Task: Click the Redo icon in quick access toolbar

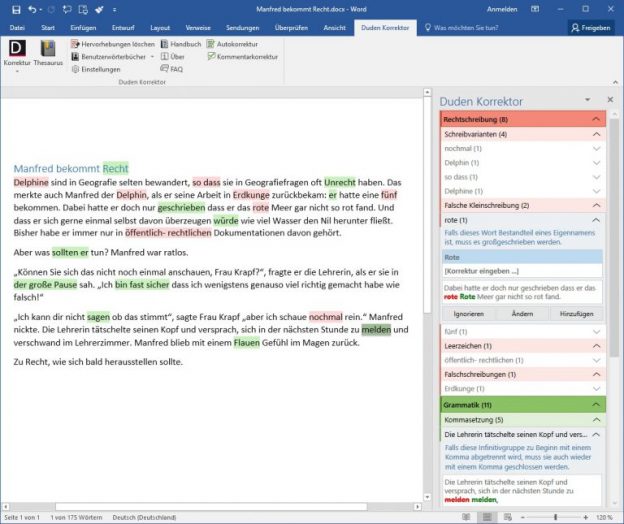Action: (x=51, y=10)
